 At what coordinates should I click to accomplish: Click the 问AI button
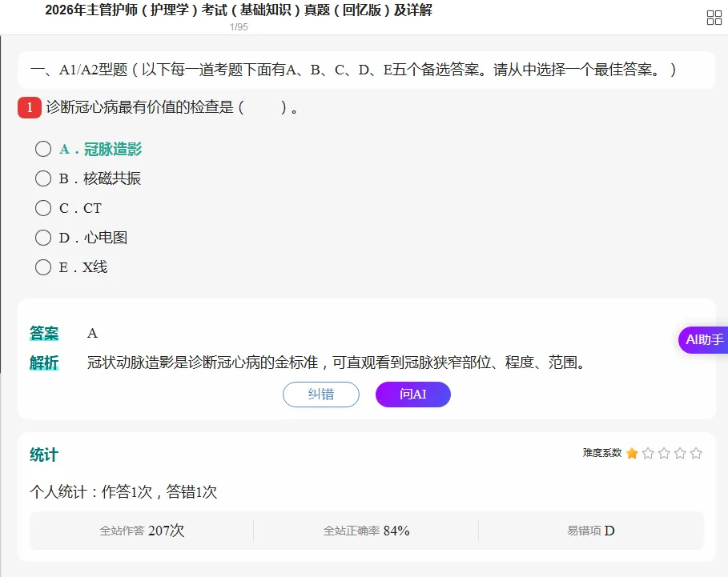coord(412,395)
